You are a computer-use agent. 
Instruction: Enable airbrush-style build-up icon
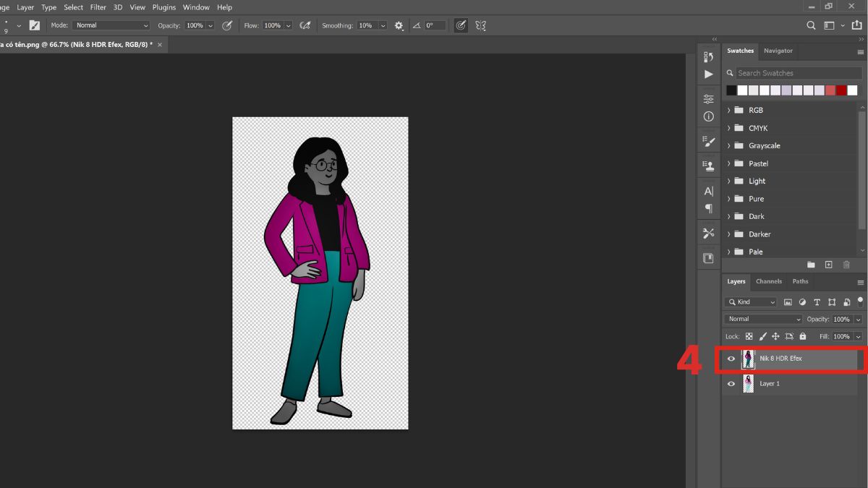[x=305, y=25]
